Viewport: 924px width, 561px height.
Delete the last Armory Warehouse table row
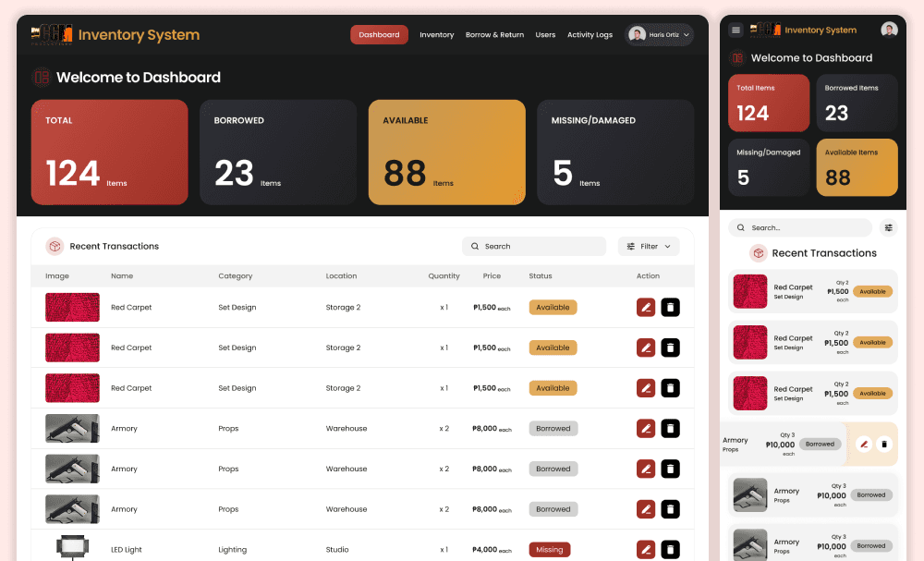click(670, 509)
